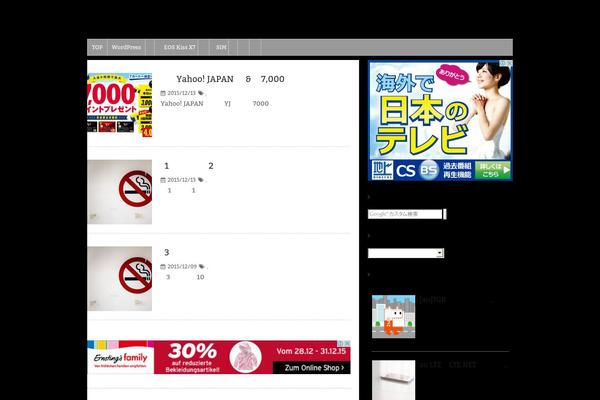Click tag icon of the '1 2' post
600x400 pixels.
tap(201, 180)
